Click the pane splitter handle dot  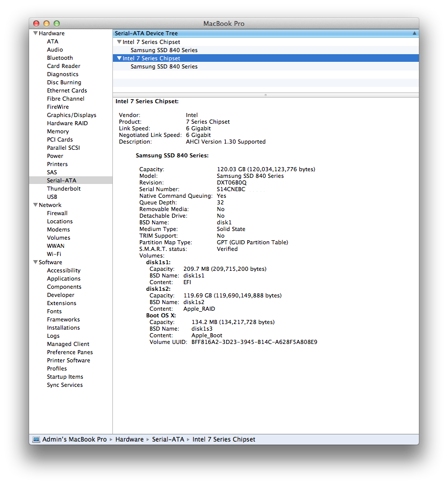coord(266,95)
